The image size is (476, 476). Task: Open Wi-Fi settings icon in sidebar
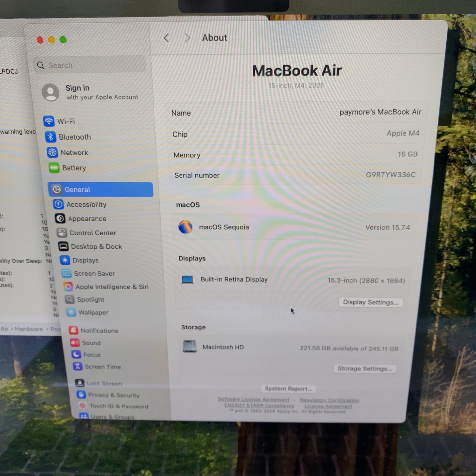pyautogui.click(x=49, y=121)
